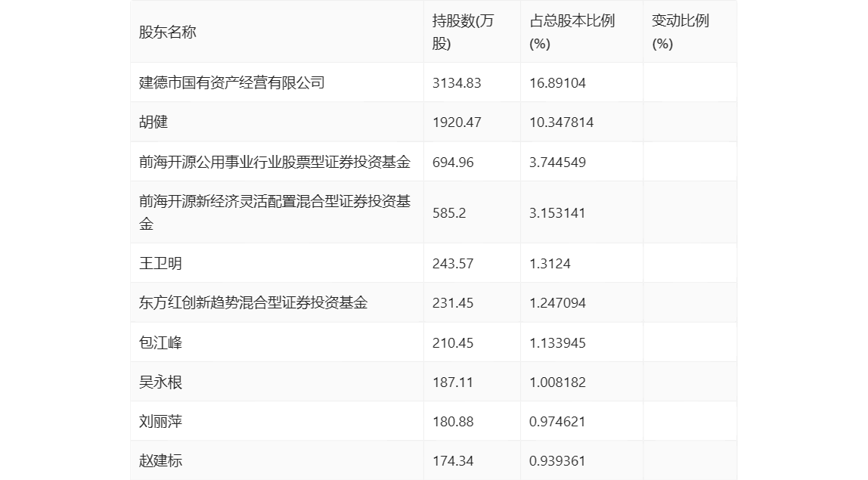Select the 占总股本比例(%) column header
Image resolution: width=868 pixels, height=480 pixels.
[x=572, y=32]
